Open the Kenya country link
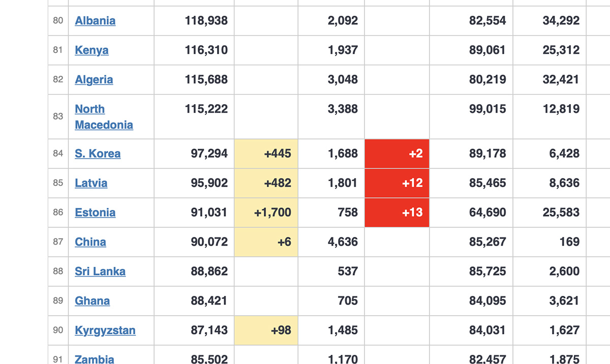This screenshot has height=364, width=610. tap(91, 50)
